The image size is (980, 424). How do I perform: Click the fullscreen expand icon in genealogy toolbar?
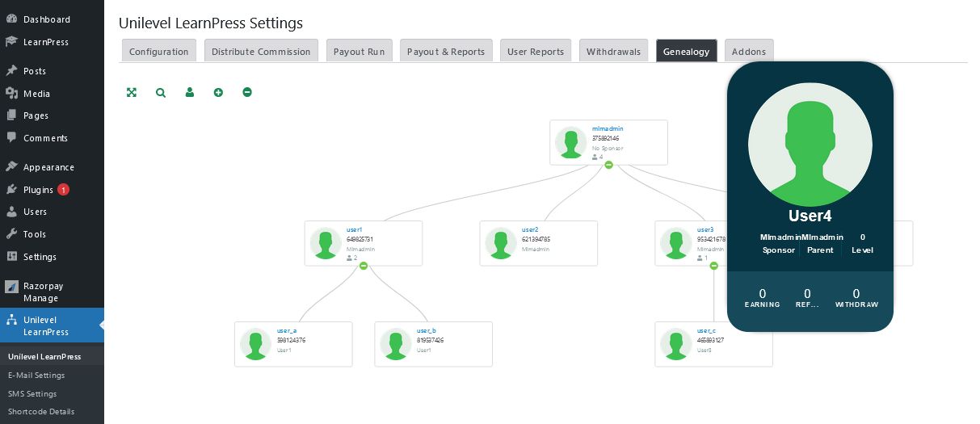coord(132,93)
